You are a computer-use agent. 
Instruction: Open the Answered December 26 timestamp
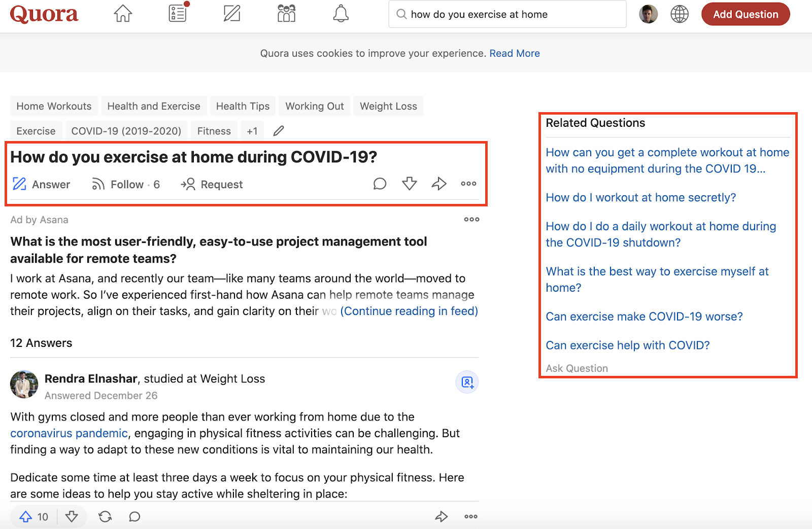[101, 396]
